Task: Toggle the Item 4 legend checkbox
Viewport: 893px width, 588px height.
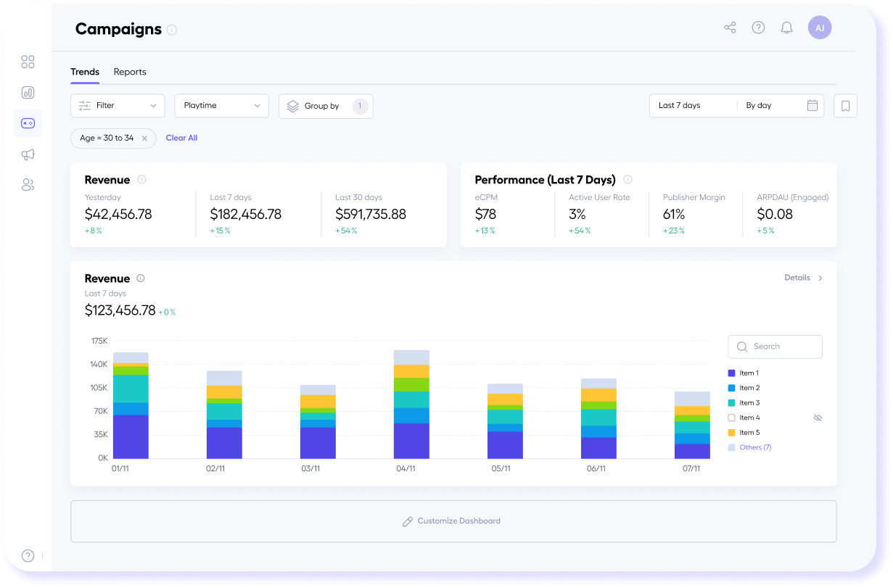Action: 731,418
